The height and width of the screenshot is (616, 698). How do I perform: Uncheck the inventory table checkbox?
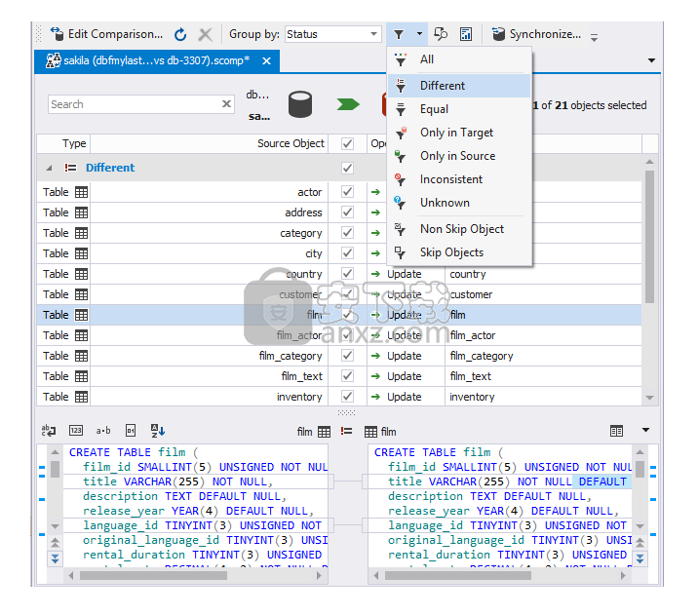coord(347,397)
